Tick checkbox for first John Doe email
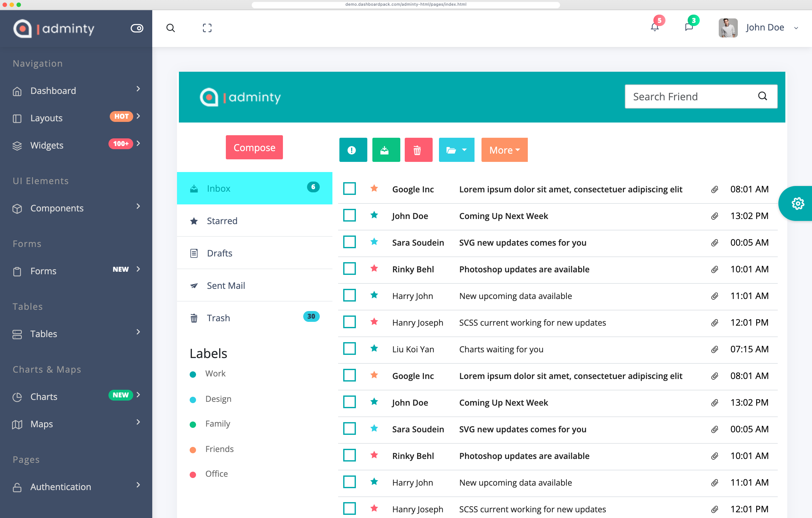 [349, 215]
